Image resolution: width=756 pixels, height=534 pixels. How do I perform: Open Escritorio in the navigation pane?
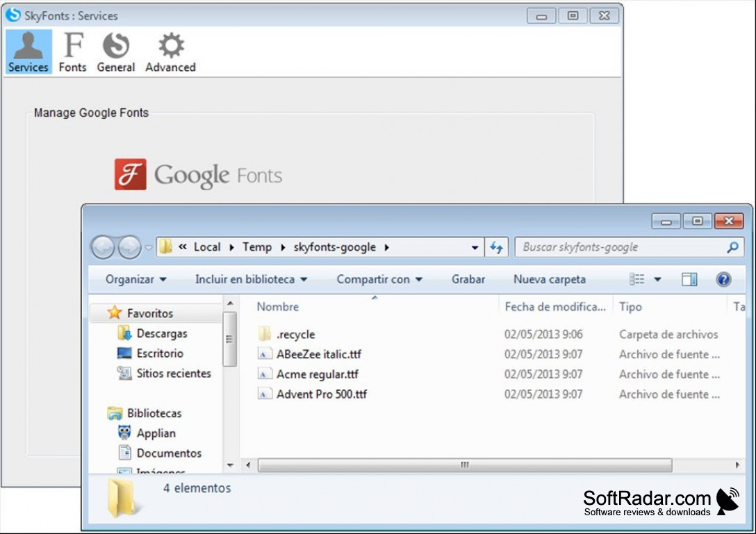click(x=160, y=353)
